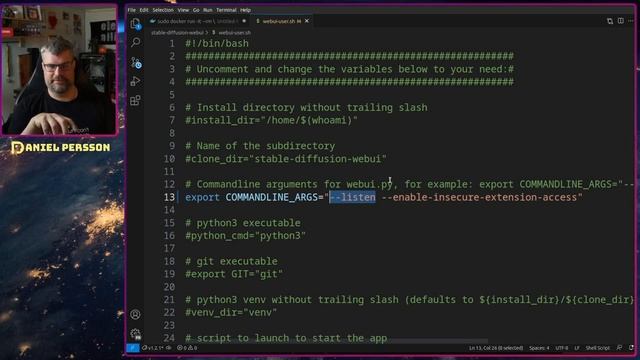Open the Manage gear icon
The width and height of the screenshot is (640, 360).
(136, 334)
